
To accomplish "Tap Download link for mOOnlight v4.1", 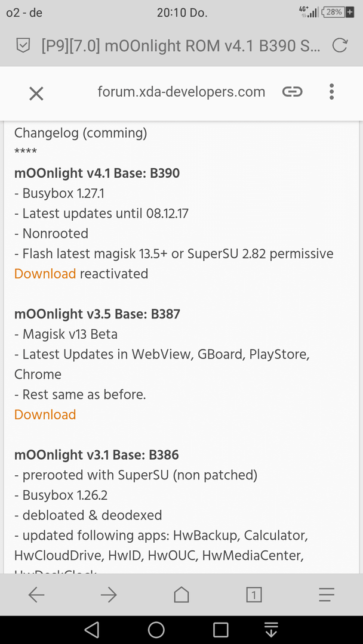I will coord(45,274).
